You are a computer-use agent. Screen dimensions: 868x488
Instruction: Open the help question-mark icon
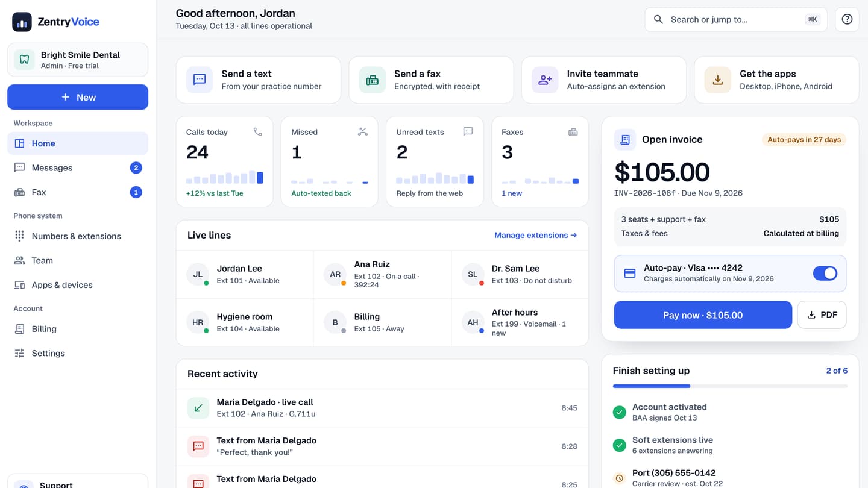click(847, 19)
